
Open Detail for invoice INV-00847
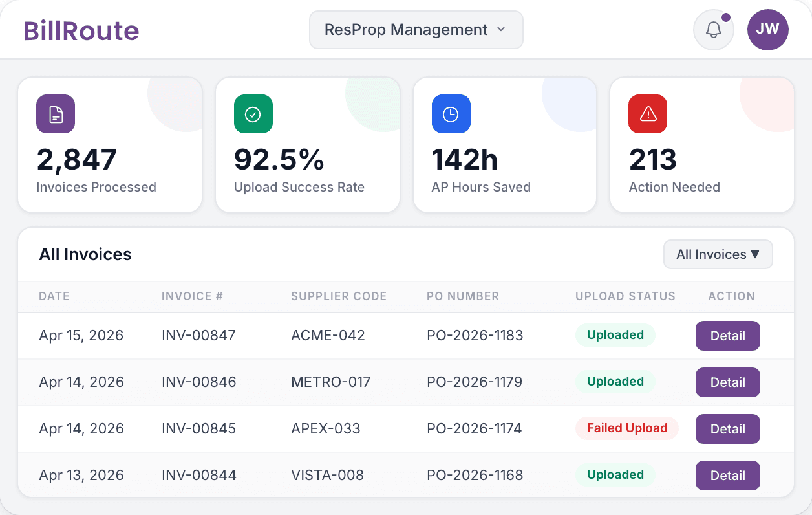point(727,336)
